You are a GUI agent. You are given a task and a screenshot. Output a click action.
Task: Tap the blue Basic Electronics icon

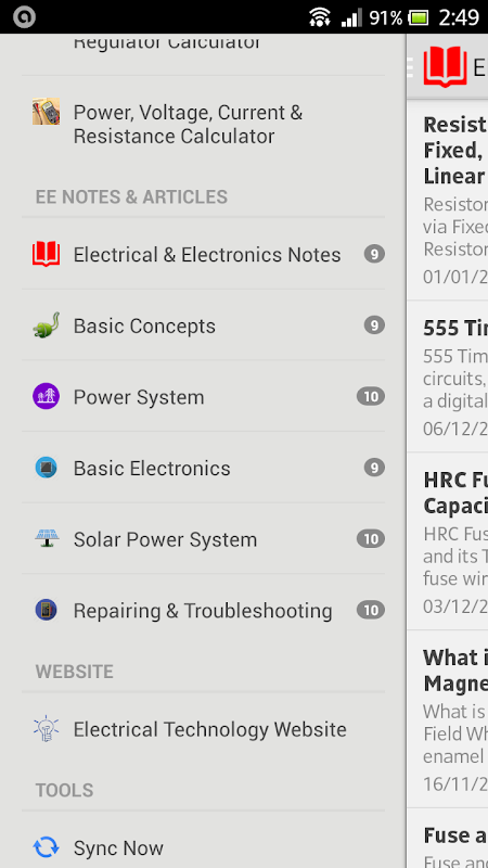(x=46, y=468)
